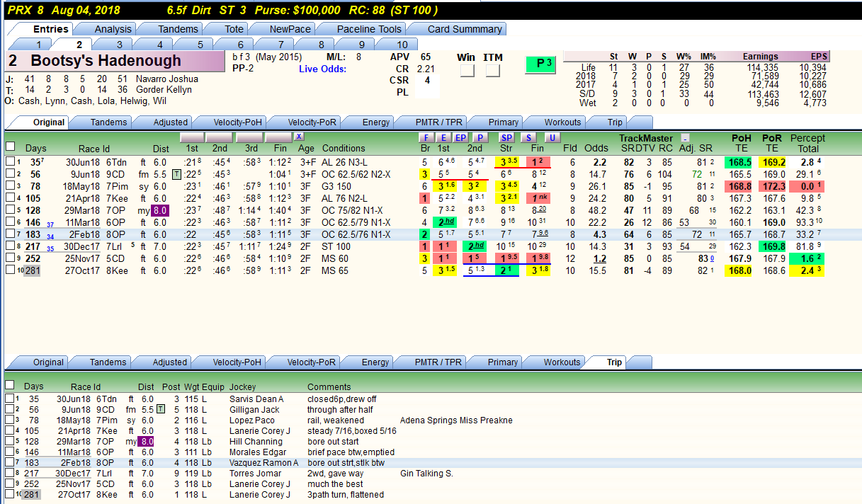The height and width of the screenshot is (504, 862).
Task: Click the purple 8.0 distance cell in upper table
Action: click(x=159, y=210)
